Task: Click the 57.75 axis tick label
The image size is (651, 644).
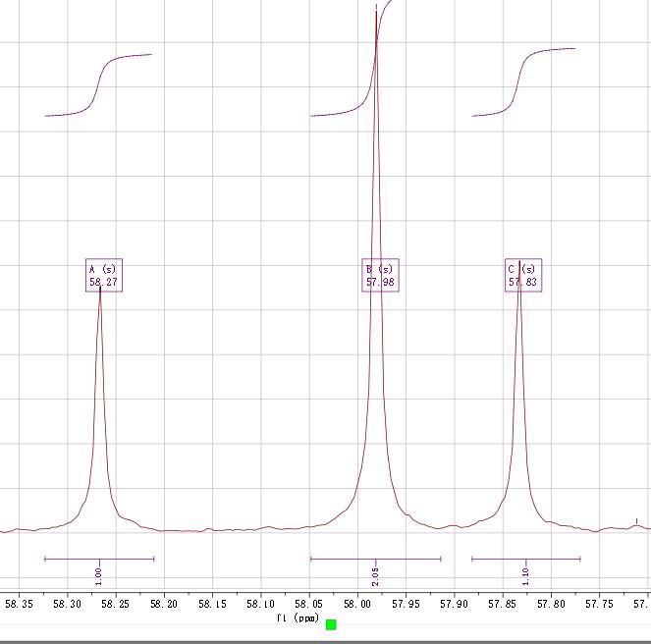Action: click(599, 605)
